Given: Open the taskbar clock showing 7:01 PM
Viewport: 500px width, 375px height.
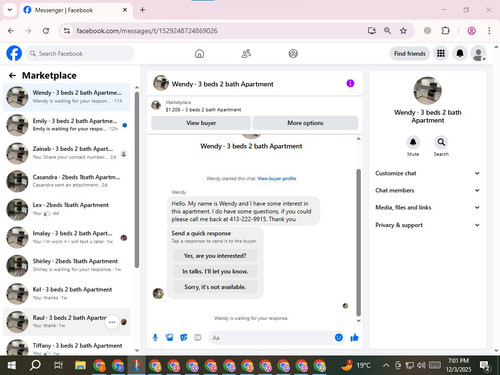Looking at the screenshot, I should pyautogui.click(x=458, y=365).
